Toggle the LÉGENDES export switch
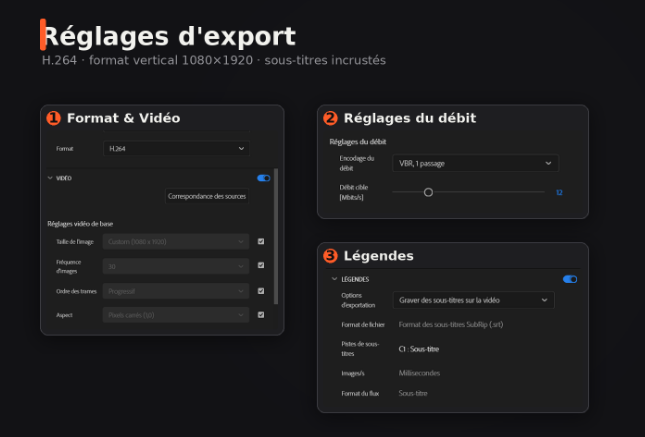The width and height of the screenshot is (645, 437). 570,279
